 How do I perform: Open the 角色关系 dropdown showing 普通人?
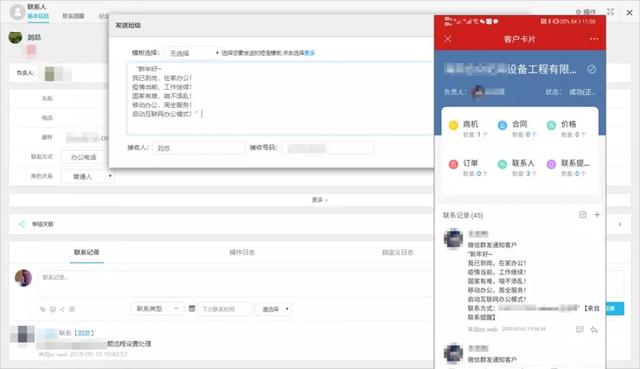(87, 176)
